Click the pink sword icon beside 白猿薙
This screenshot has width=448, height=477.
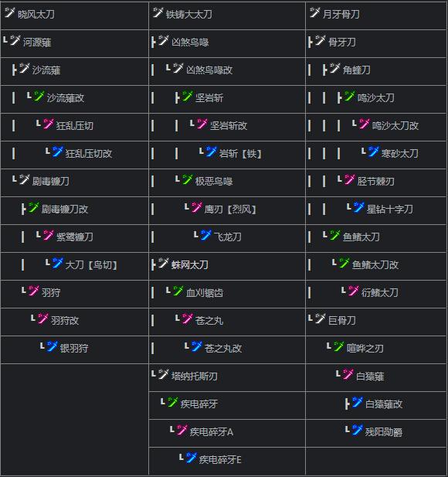[348, 374]
